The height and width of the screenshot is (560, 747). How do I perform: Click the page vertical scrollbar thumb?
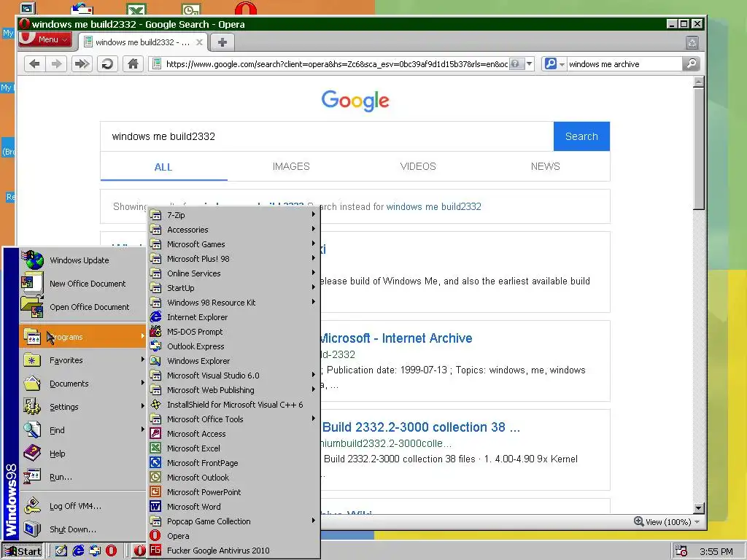(x=698, y=149)
